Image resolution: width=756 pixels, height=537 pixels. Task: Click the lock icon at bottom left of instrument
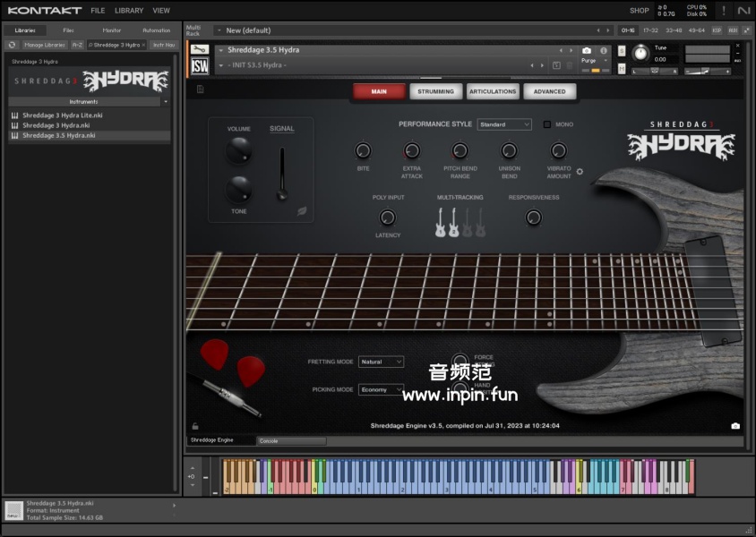[x=195, y=426]
